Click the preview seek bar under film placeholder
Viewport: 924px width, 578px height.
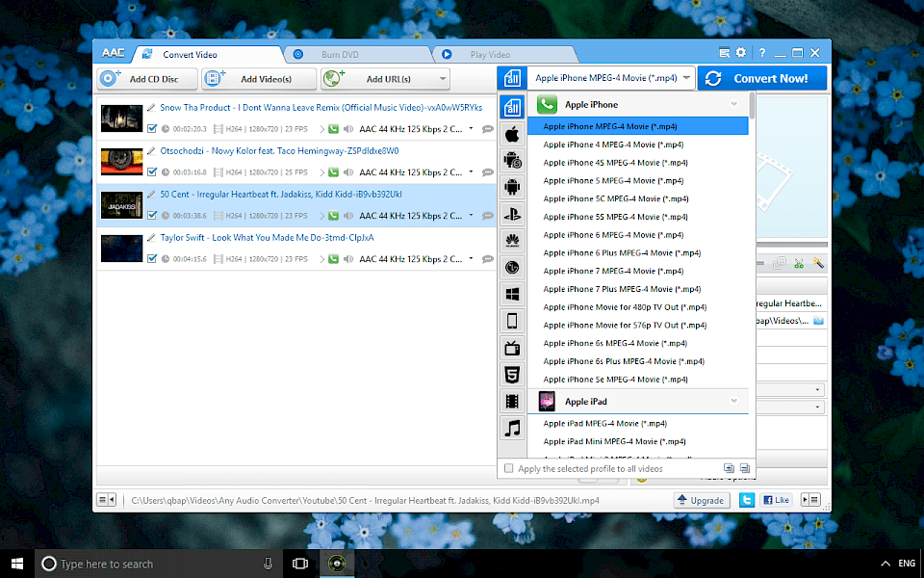[791, 244]
